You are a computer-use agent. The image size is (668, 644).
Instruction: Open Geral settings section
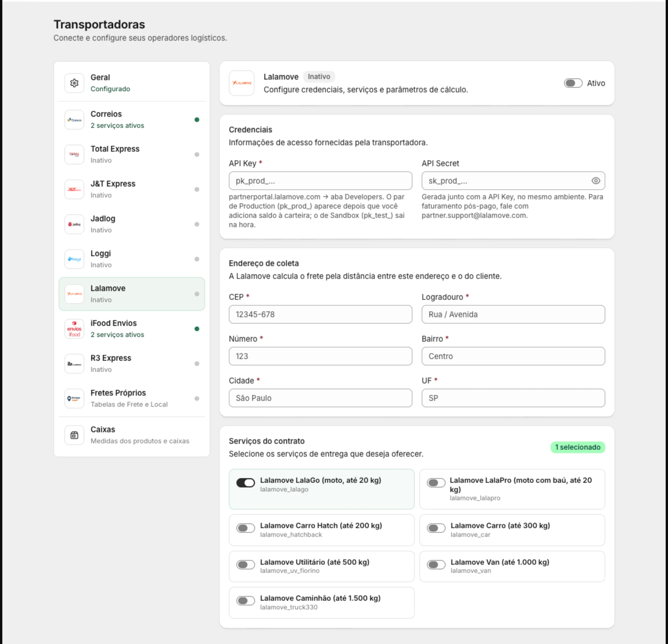pyautogui.click(x=132, y=83)
